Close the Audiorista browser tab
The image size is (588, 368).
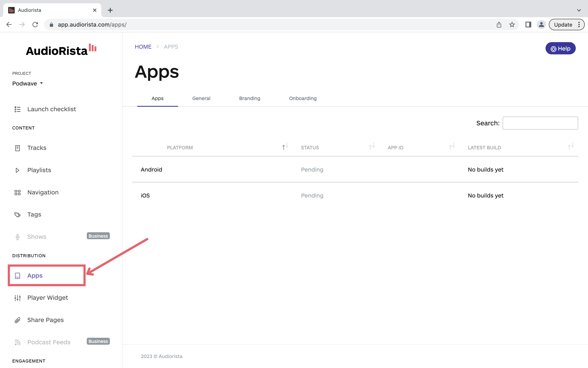(95, 10)
